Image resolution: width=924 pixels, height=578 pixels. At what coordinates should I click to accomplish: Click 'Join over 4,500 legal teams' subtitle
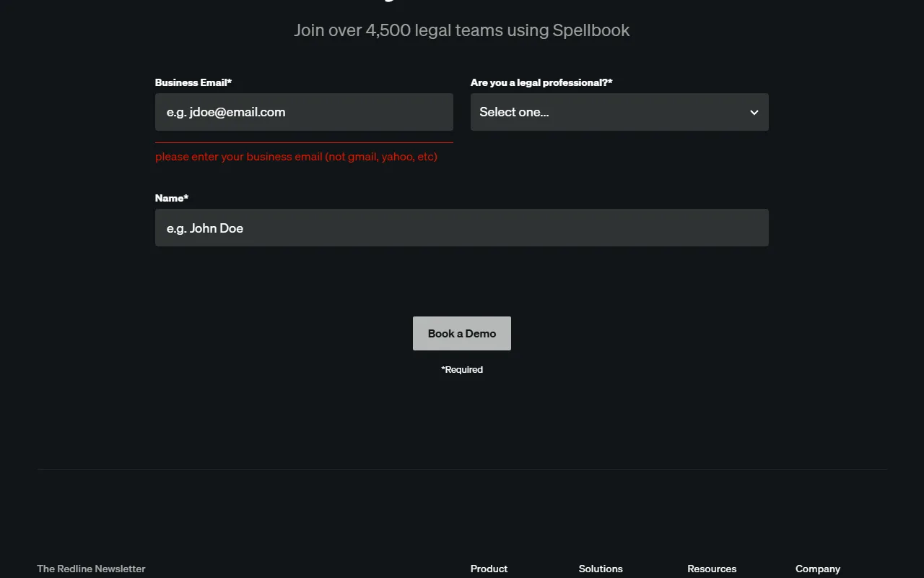tap(462, 30)
